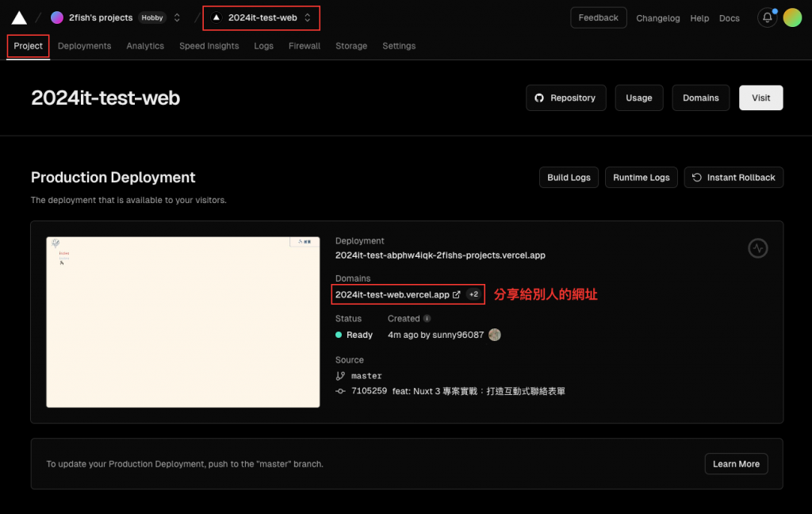Open commit 7105259 link
Screen dimensions: 812x514
[369, 391]
